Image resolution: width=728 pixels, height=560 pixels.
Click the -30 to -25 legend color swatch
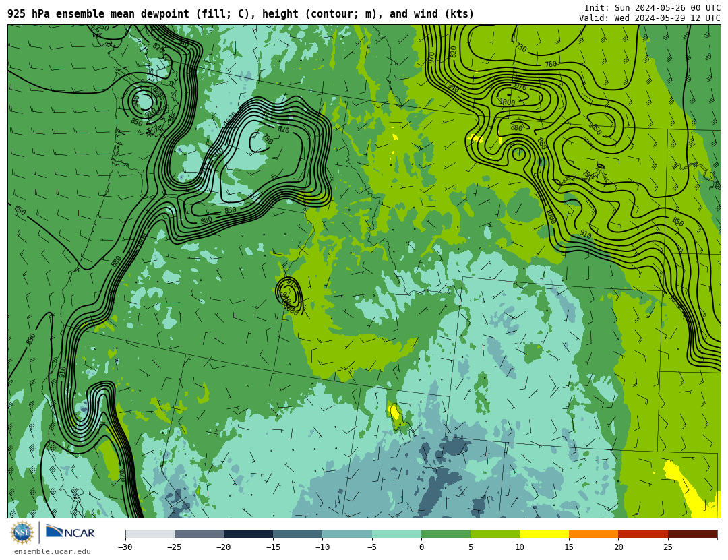[150, 534]
